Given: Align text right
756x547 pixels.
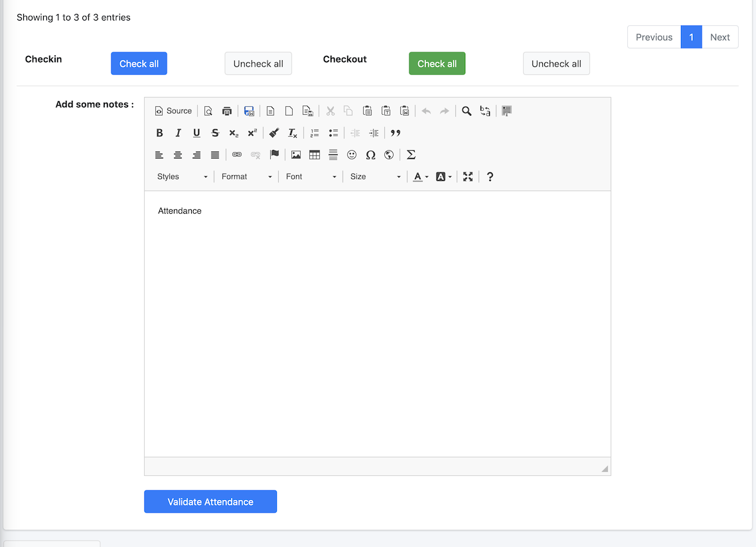Looking at the screenshot, I should coord(196,155).
